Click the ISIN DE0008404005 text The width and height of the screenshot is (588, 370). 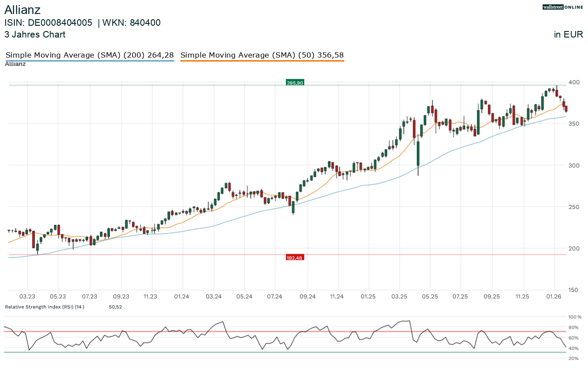coord(48,23)
